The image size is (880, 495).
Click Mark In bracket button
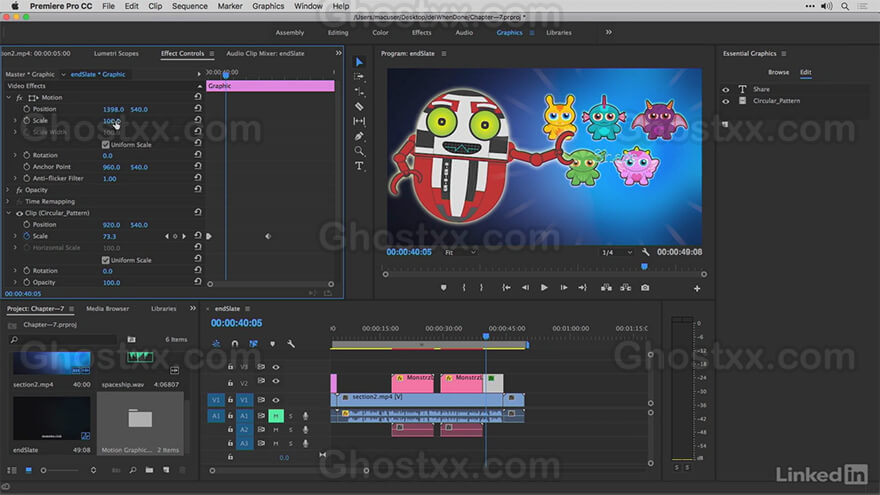pos(464,287)
